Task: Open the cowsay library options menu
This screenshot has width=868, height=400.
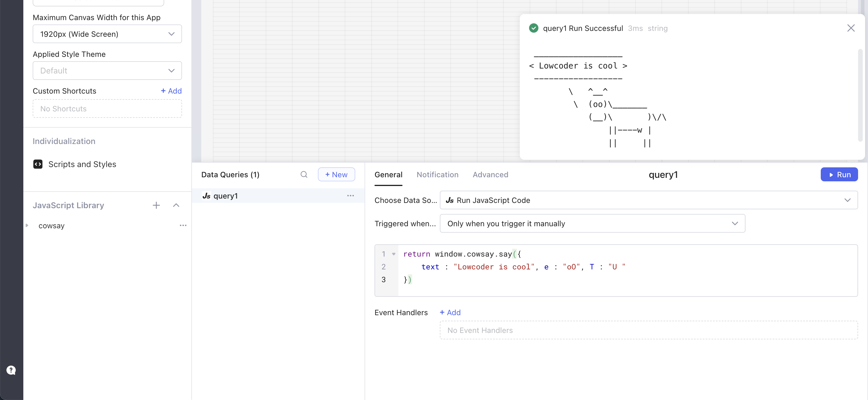Action: click(183, 225)
